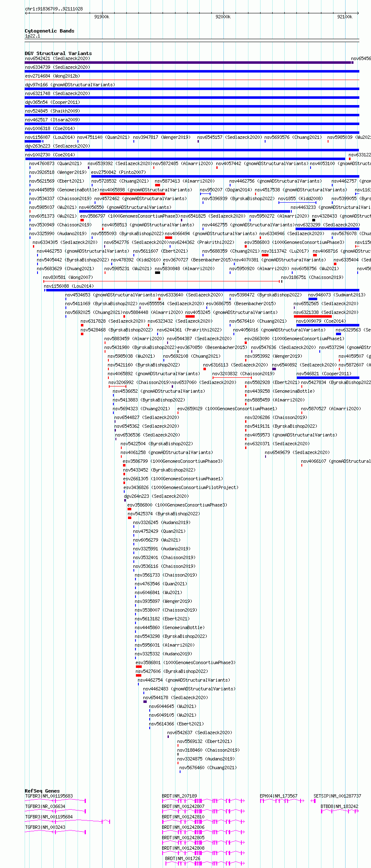The height and width of the screenshot is (868, 371).
Task: Click the 92000k ruler position label
Action: click(223, 17)
